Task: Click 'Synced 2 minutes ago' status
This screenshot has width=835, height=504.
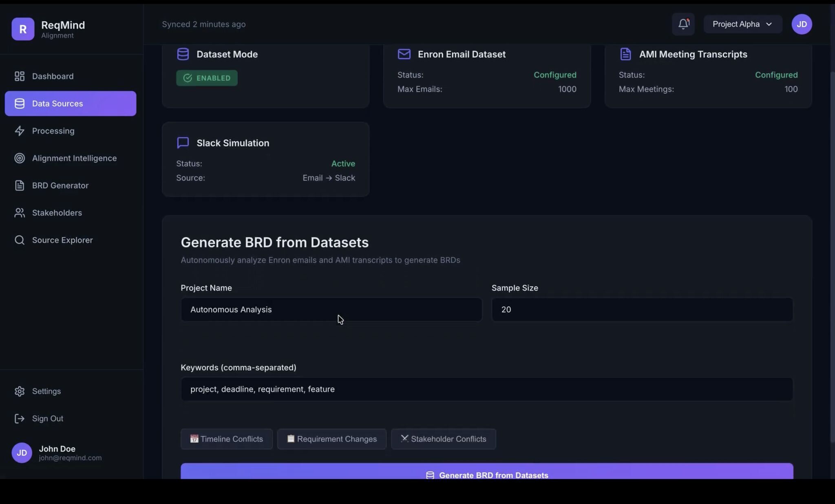Action: [x=204, y=24]
